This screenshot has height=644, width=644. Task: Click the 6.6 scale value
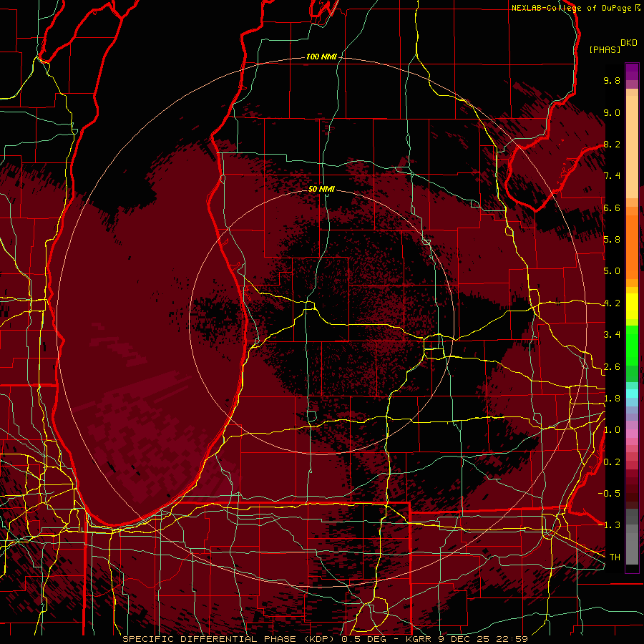click(612, 208)
